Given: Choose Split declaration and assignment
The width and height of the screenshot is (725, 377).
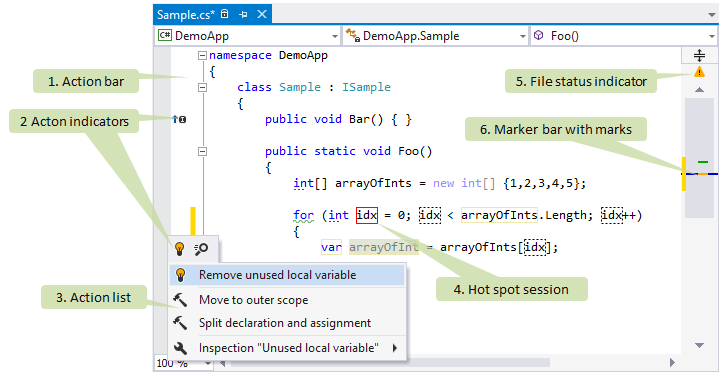Looking at the screenshot, I should point(287,323).
